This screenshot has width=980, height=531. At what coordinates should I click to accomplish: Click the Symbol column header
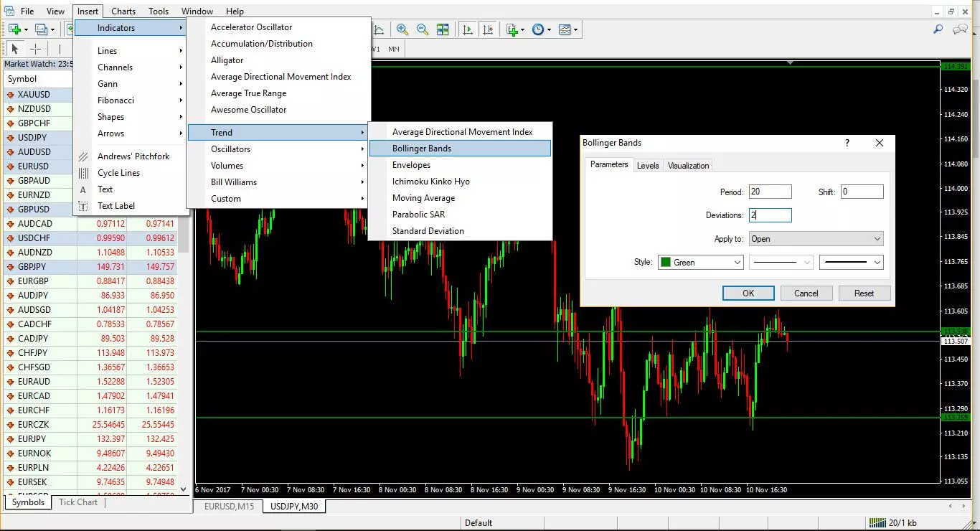point(39,79)
